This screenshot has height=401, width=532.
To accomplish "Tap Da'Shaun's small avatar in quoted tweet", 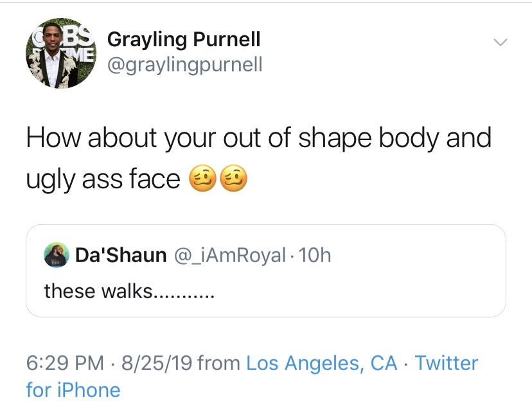I will click(55, 255).
